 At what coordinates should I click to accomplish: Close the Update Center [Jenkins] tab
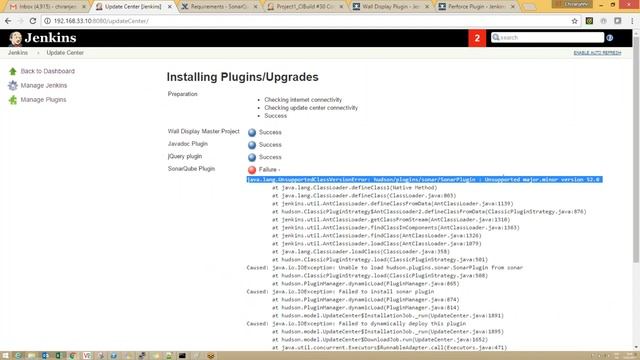click(170, 7)
